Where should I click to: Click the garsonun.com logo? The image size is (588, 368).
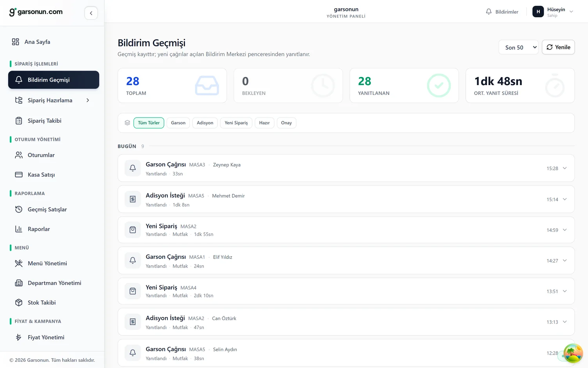pyautogui.click(x=36, y=12)
